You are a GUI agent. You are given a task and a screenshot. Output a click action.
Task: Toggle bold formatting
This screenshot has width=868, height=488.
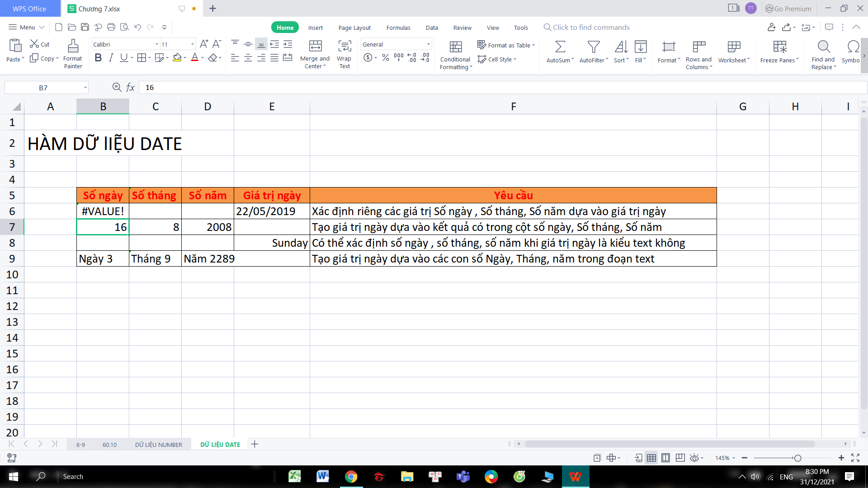click(98, 58)
